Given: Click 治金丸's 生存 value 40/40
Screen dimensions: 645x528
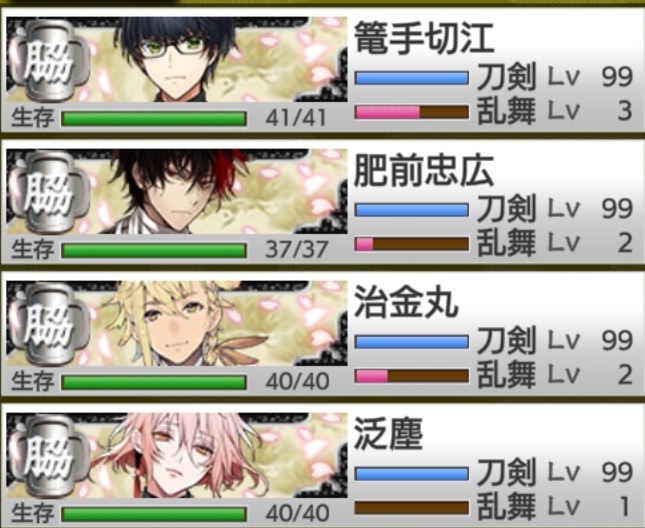Looking at the screenshot, I should click(x=297, y=382).
